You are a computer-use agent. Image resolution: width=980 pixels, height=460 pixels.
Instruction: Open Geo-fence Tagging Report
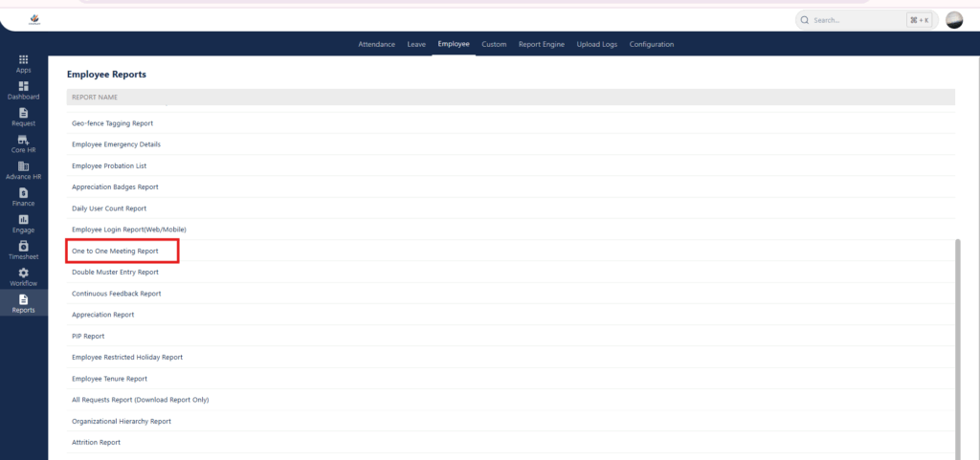point(511,123)
